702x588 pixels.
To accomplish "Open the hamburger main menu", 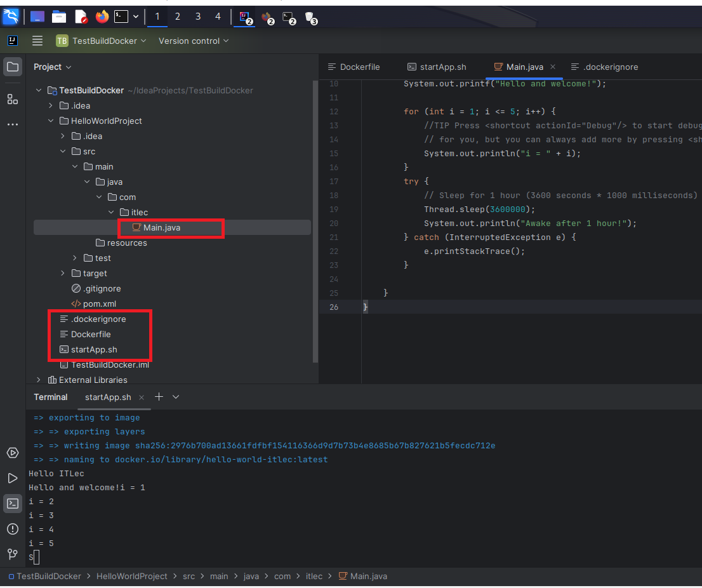I will tap(37, 41).
